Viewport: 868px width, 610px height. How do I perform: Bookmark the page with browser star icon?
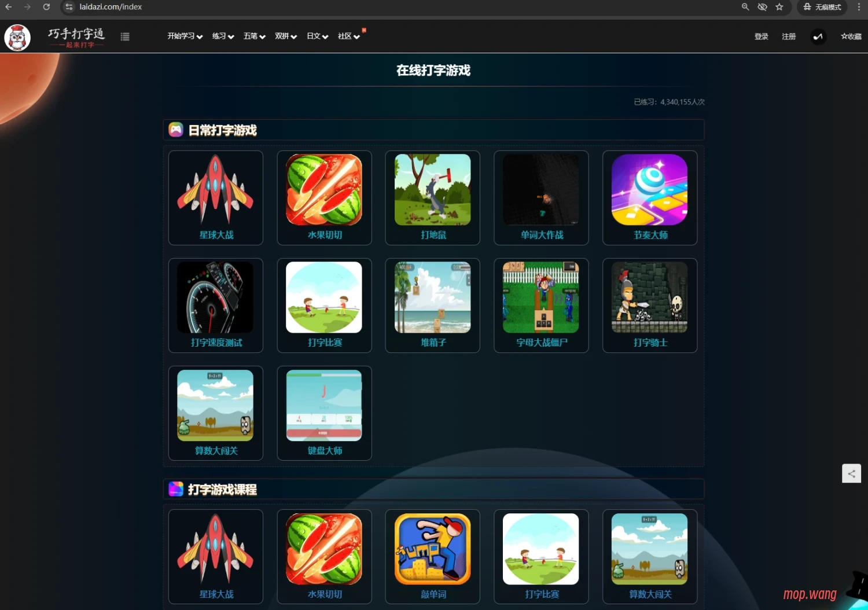[779, 7]
